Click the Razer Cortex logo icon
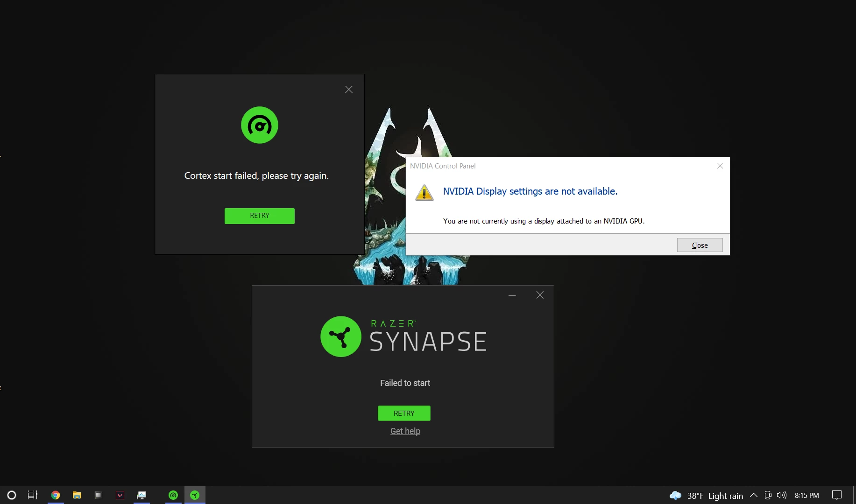Screen dimensions: 856x504 point(260,125)
